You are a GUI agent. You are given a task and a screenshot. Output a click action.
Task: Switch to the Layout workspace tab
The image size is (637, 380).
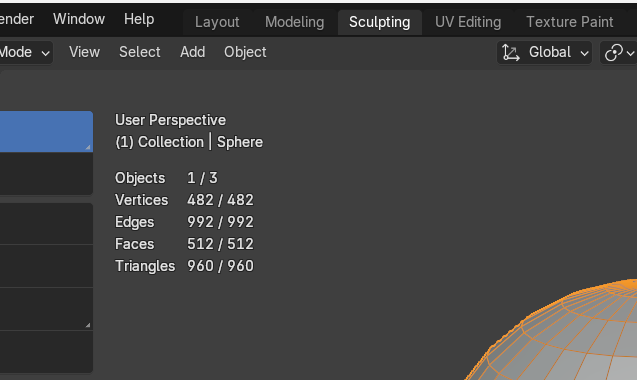point(217,22)
